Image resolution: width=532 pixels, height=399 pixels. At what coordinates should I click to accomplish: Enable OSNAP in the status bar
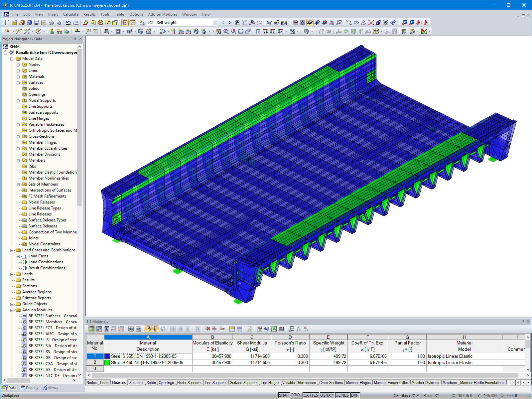[x=327, y=395]
